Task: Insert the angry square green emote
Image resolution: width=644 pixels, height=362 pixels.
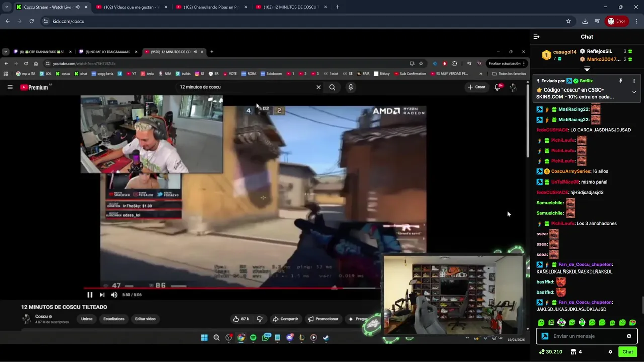Action: point(551,323)
